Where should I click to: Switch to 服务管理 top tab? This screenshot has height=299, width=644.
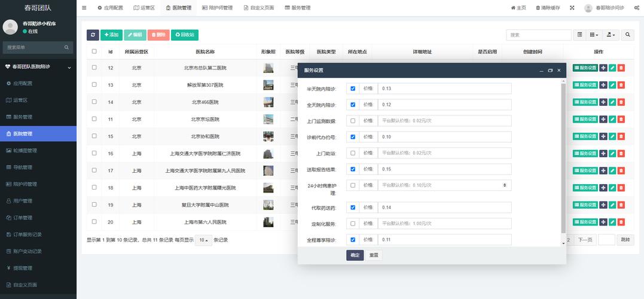tap(298, 8)
